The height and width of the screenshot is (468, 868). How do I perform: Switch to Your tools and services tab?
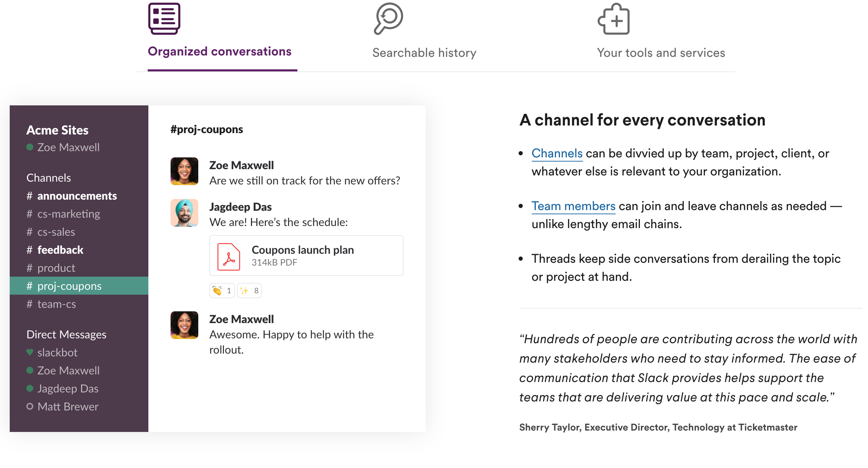pyautogui.click(x=661, y=53)
